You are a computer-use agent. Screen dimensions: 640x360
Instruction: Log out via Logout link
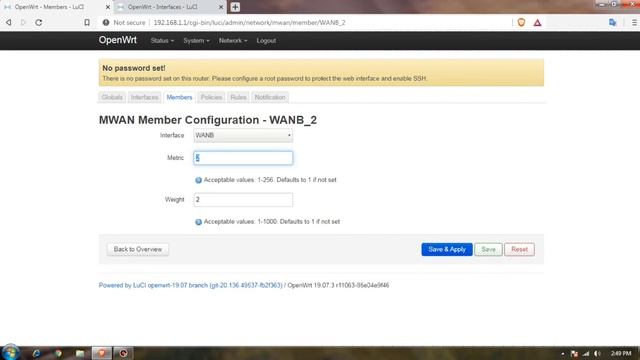[266, 40]
